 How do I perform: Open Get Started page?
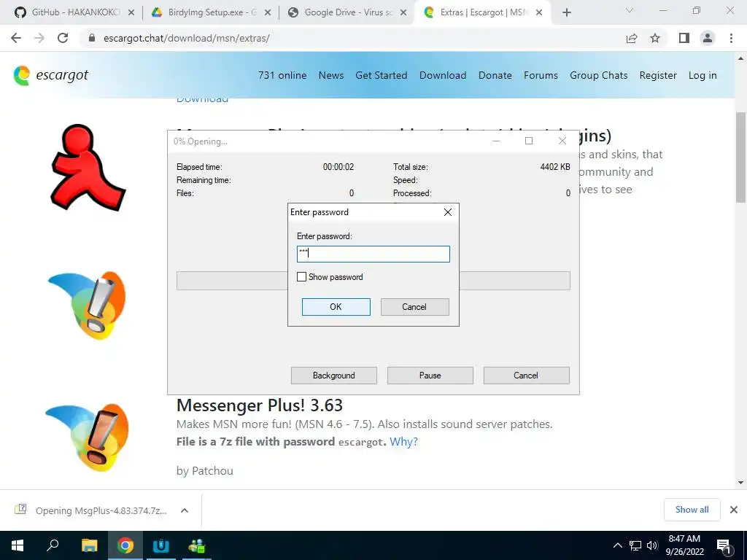[x=381, y=75]
